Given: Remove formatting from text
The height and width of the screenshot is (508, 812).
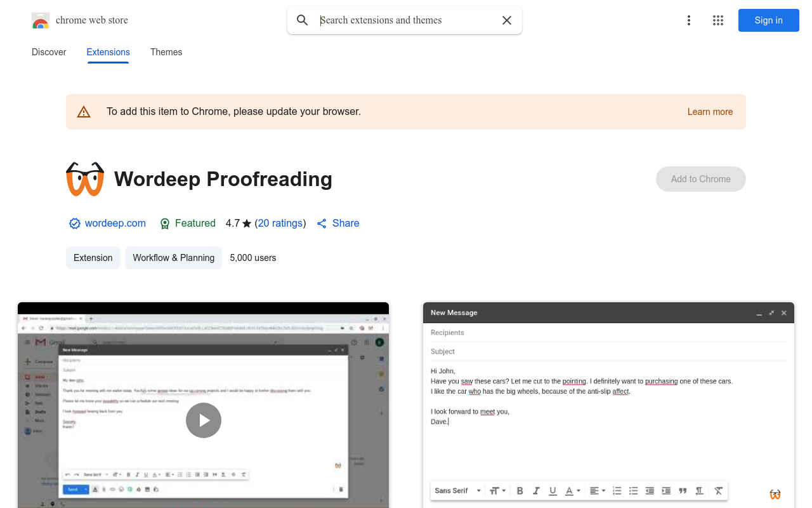Looking at the screenshot, I should point(718,491).
